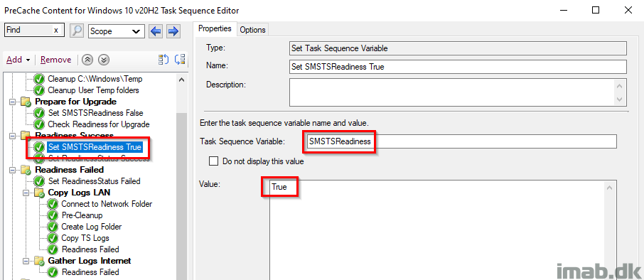Image resolution: width=644 pixels, height=280 pixels.
Task: Click green check of Create Log Folder
Action: coord(53,227)
